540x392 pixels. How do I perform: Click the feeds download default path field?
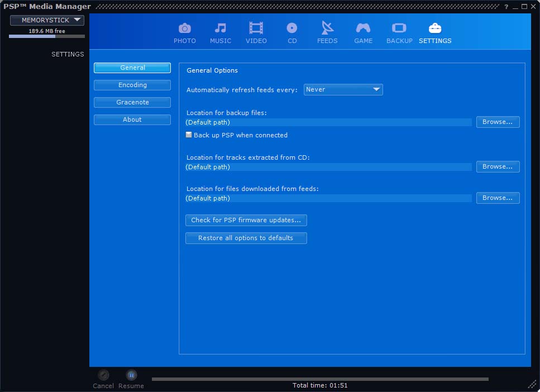328,198
